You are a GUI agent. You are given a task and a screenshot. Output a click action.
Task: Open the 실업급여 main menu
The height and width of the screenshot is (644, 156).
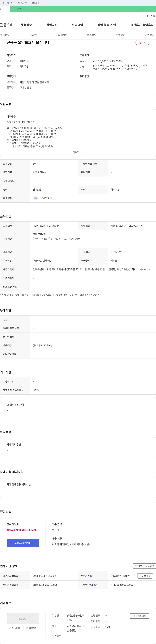click(x=78, y=25)
